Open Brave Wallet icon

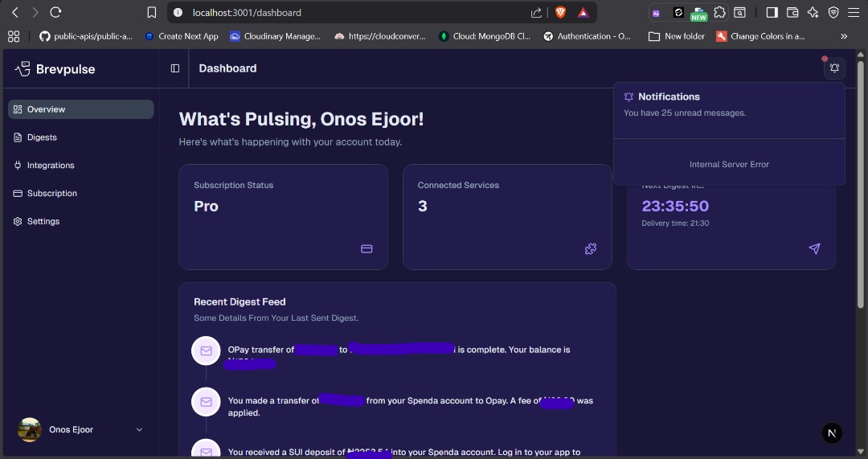[792, 12]
